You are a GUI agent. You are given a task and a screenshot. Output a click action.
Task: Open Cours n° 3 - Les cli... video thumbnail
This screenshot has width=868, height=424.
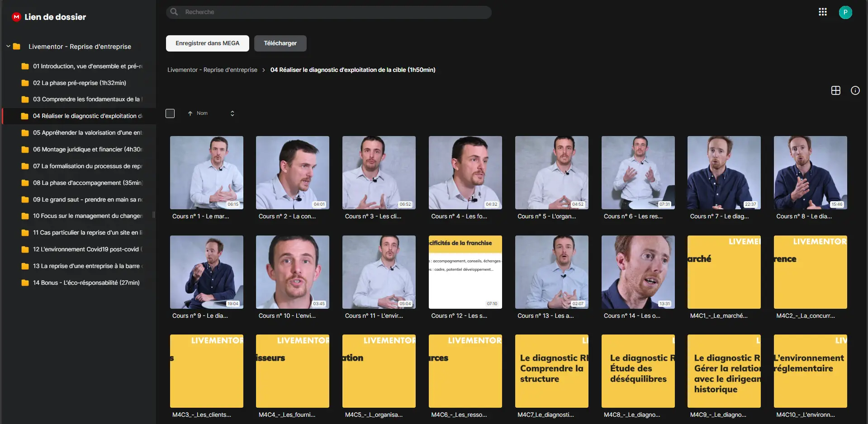tap(379, 173)
